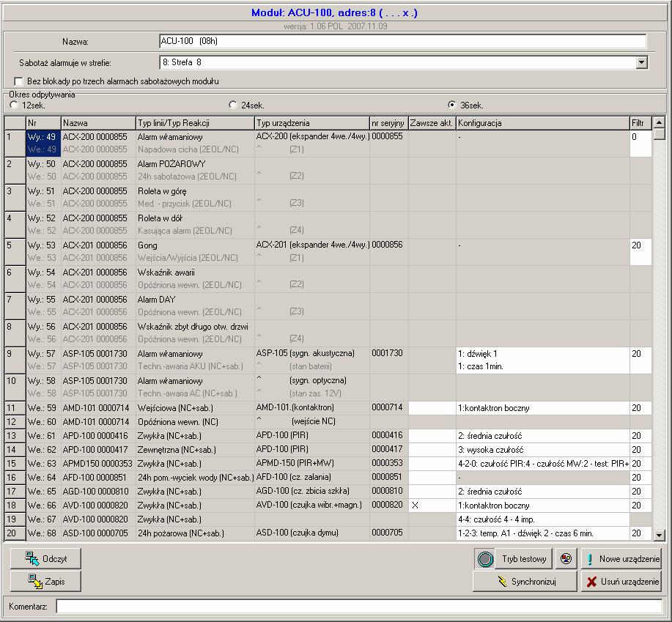The width and height of the screenshot is (672, 622).
Task: Click the Zapis write icon button
Action: [34, 581]
